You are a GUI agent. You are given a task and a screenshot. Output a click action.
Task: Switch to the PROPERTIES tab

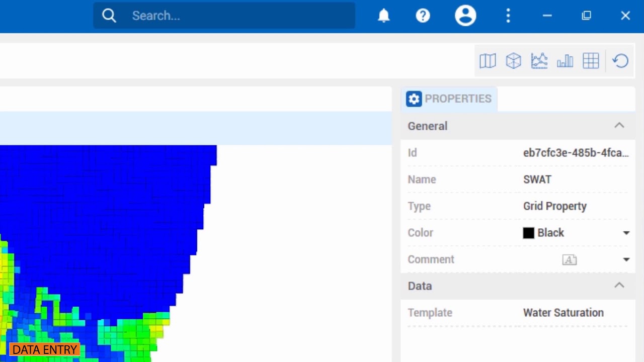(449, 99)
